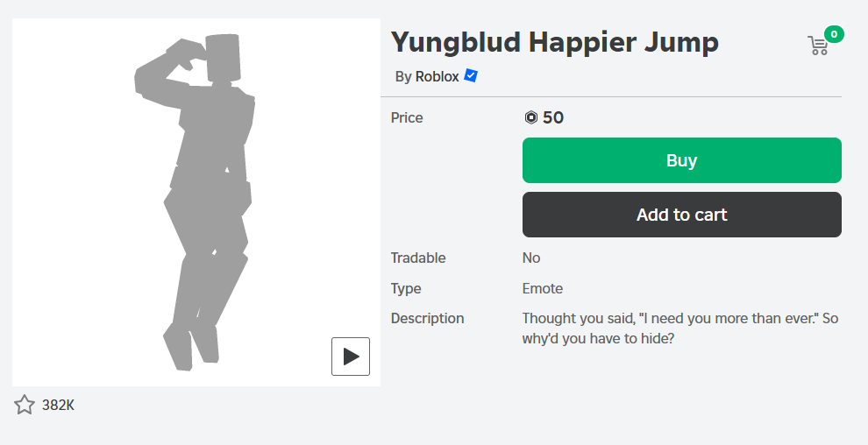Image resolution: width=868 pixels, height=445 pixels.
Task: Click the Tradable value No
Action: coord(531,258)
